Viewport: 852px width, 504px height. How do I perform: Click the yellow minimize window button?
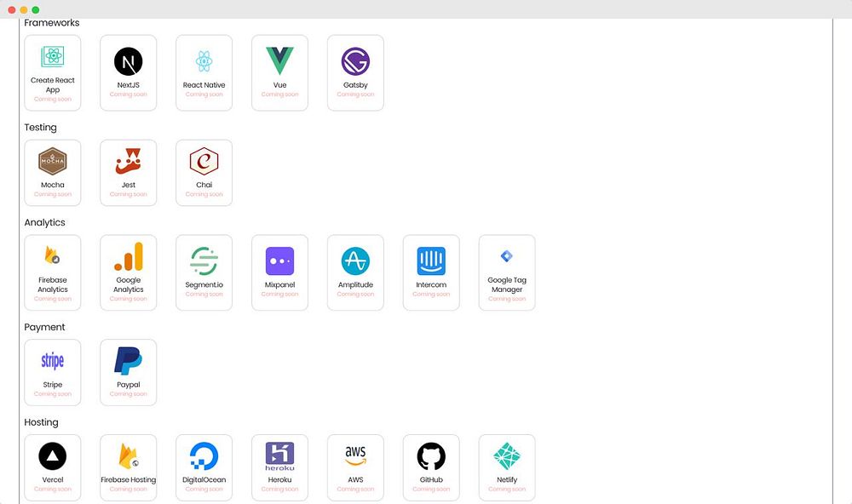point(23,9)
